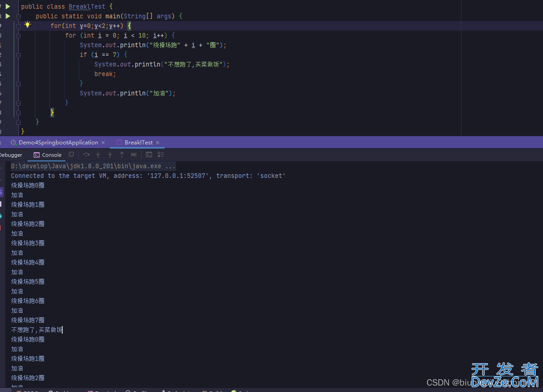The image size is (543, 392).
Task: Select the BreaklTest debug session tab
Action: [138, 143]
